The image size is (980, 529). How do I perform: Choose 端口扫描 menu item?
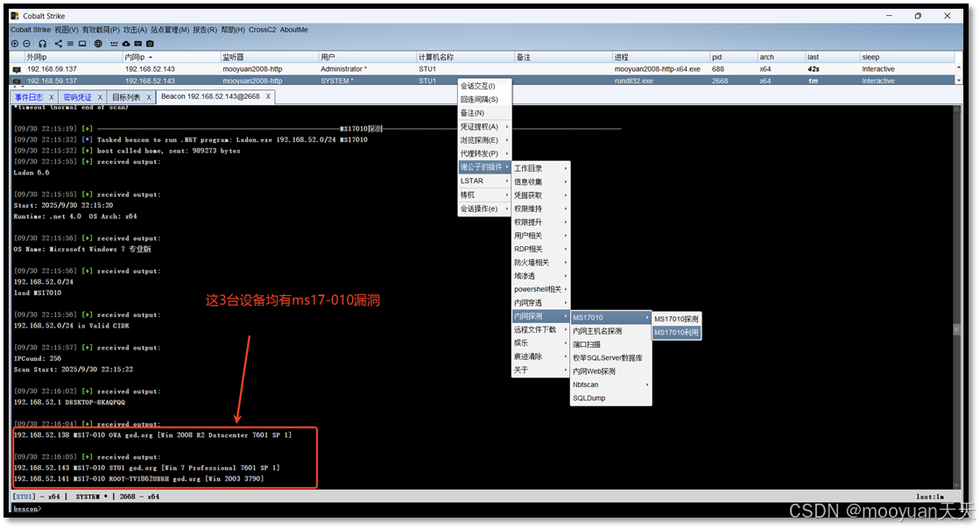coord(610,344)
